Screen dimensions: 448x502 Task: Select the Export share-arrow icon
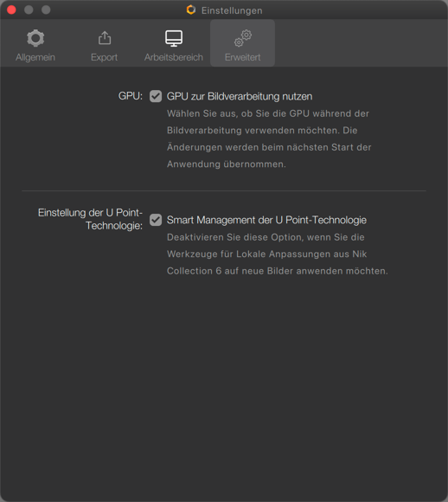[105, 38]
